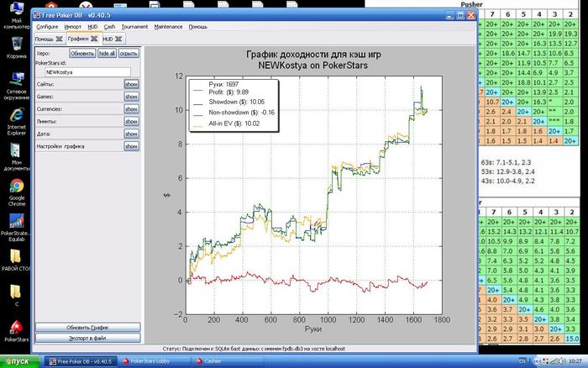
Task: Click the Обновить График button
Action: point(87,328)
